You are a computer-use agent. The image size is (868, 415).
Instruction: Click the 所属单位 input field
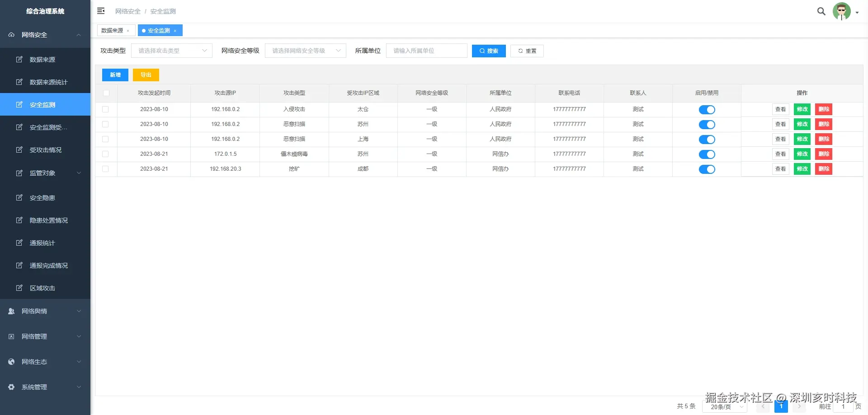(426, 51)
